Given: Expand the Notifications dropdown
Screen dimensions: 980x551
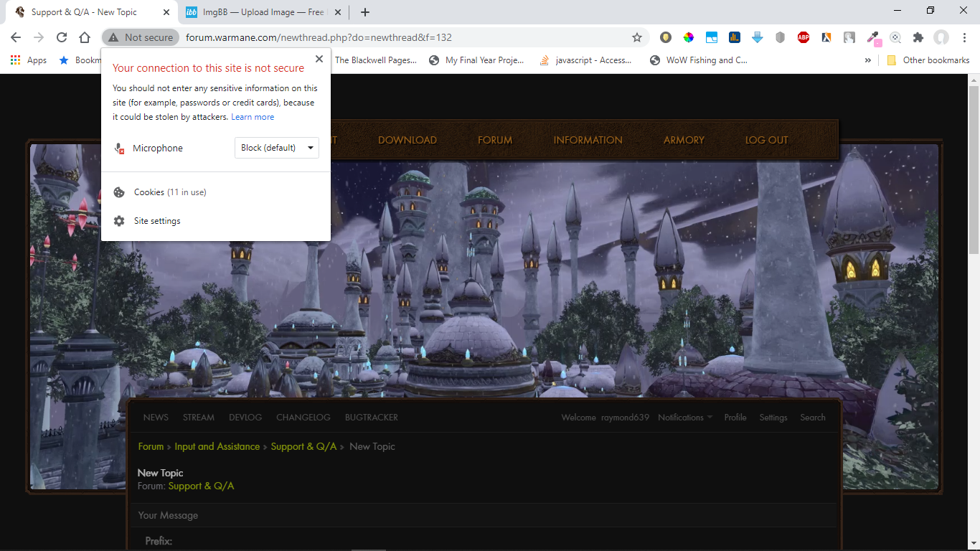Looking at the screenshot, I should click(685, 418).
